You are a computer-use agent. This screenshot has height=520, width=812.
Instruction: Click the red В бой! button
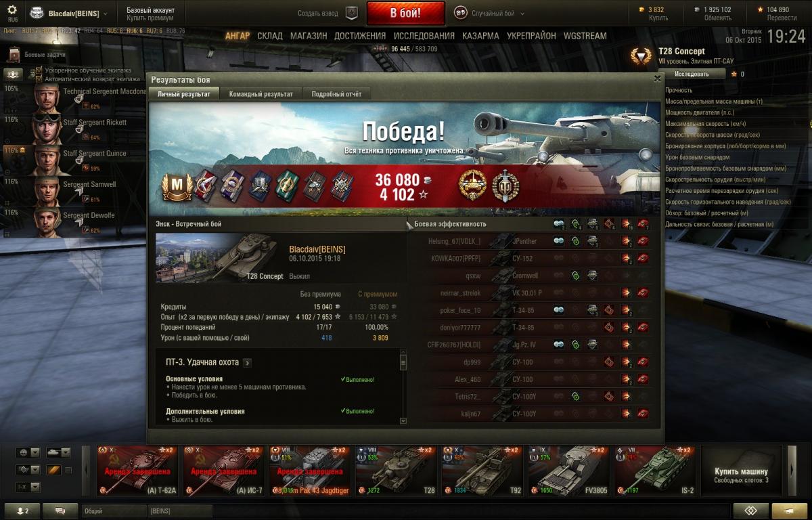pyautogui.click(x=406, y=13)
